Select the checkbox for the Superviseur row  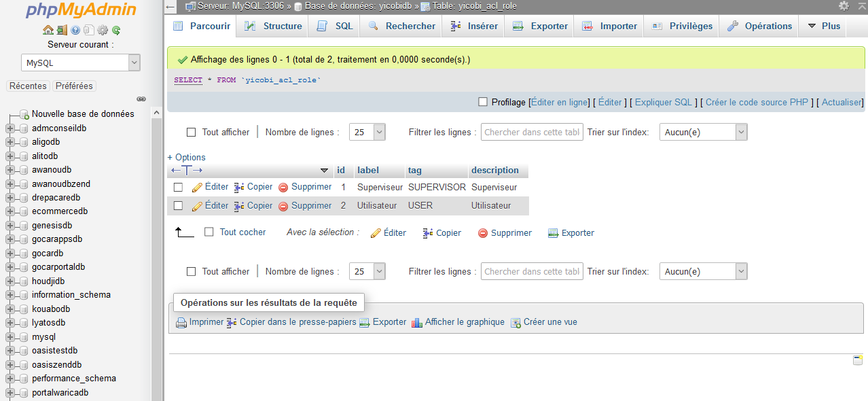click(178, 187)
